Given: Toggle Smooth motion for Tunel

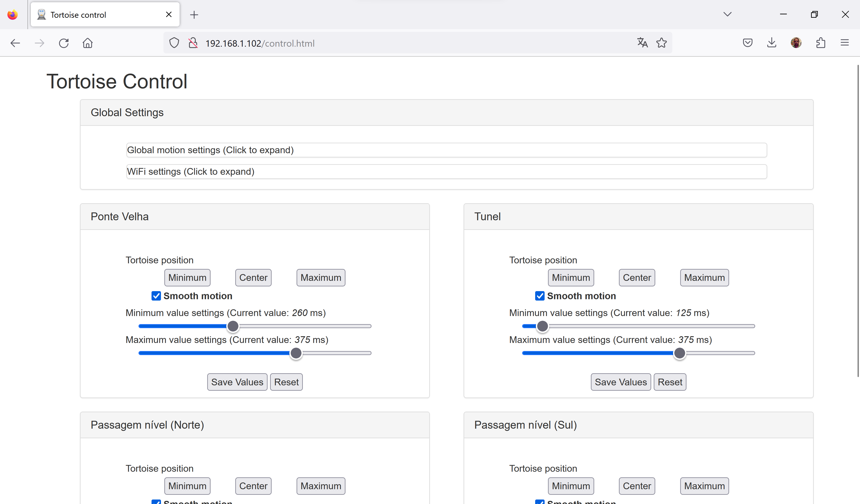Looking at the screenshot, I should [539, 296].
